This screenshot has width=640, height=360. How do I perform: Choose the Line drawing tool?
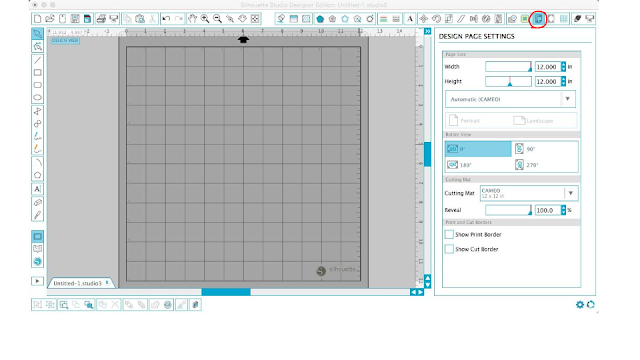click(x=37, y=60)
